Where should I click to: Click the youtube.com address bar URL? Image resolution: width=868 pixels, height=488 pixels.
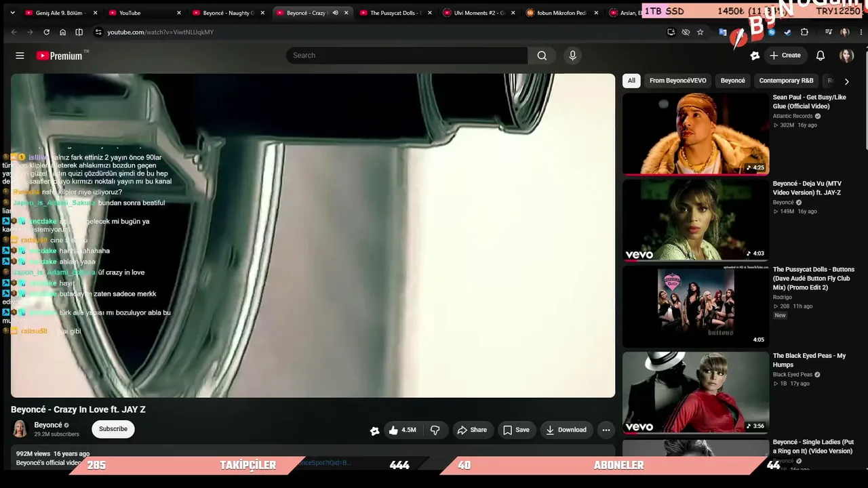[160, 32]
